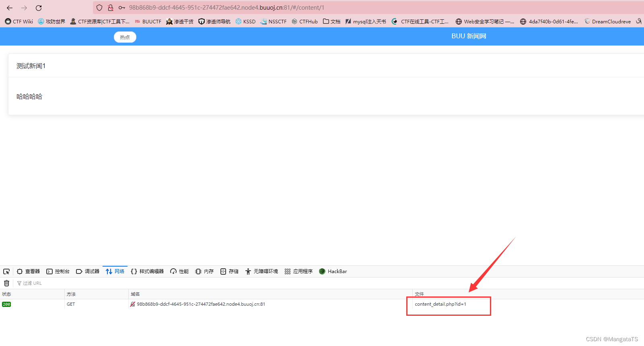Click the 测试新闻1 article heading
The width and height of the screenshot is (644, 346).
[x=31, y=66]
